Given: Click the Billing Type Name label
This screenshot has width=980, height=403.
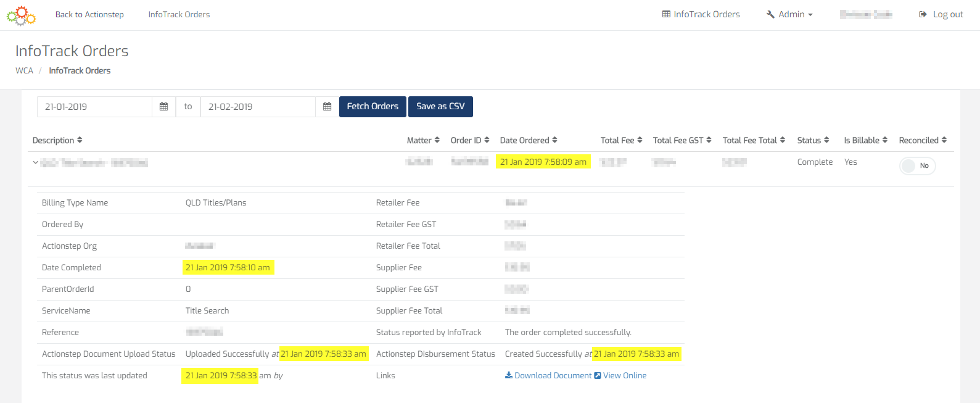Looking at the screenshot, I should point(75,202).
